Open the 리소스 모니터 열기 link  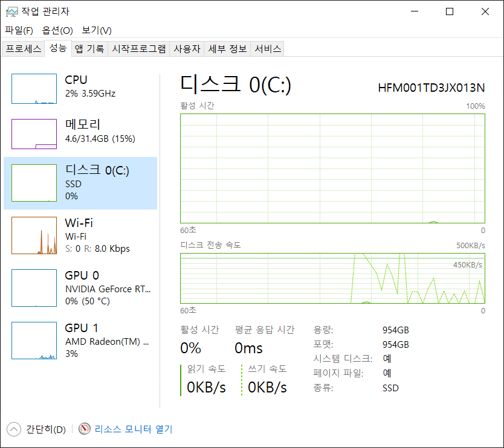[134, 429]
